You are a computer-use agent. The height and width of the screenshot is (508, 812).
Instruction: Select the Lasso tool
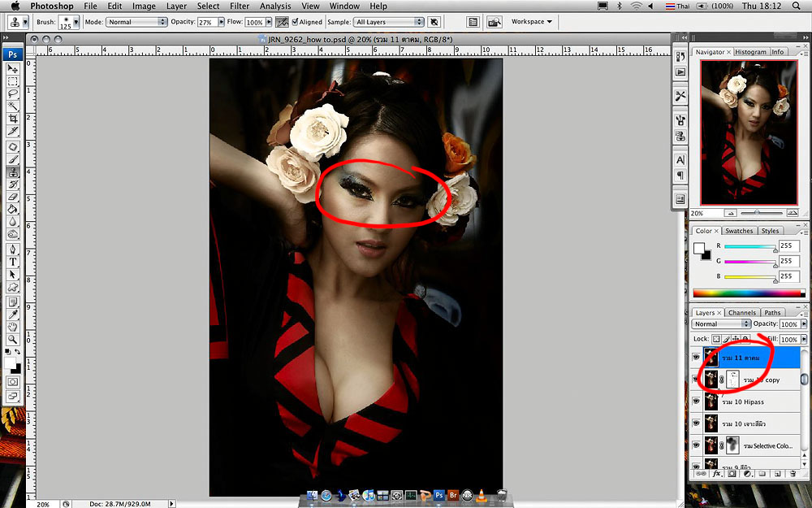[x=12, y=93]
